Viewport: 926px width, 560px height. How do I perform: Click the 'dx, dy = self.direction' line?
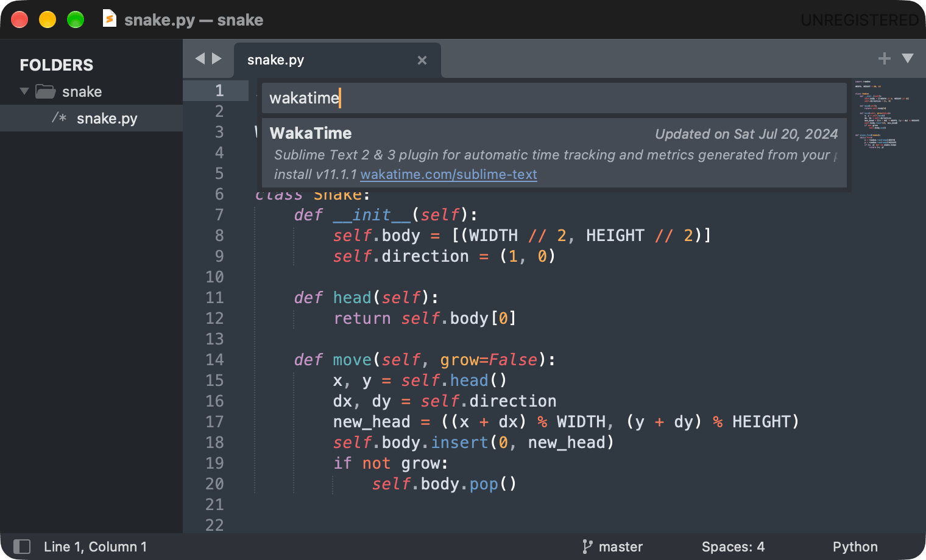[445, 401]
